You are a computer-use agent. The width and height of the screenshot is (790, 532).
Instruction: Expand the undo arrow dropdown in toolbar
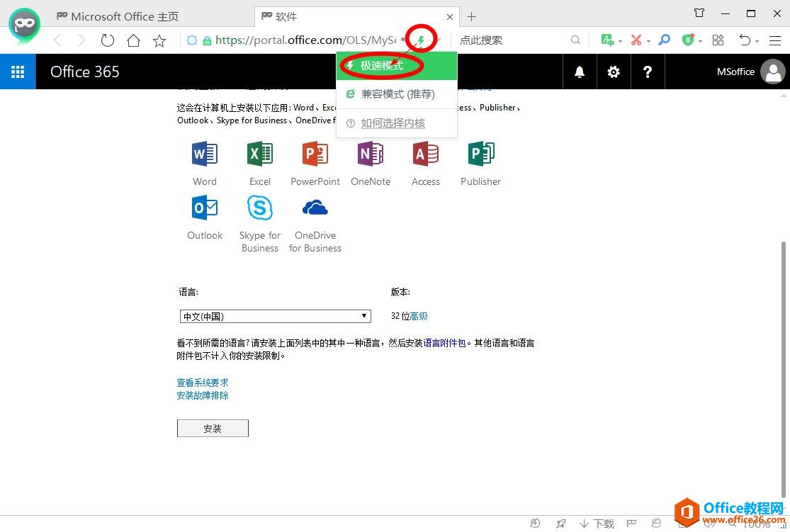(x=757, y=41)
